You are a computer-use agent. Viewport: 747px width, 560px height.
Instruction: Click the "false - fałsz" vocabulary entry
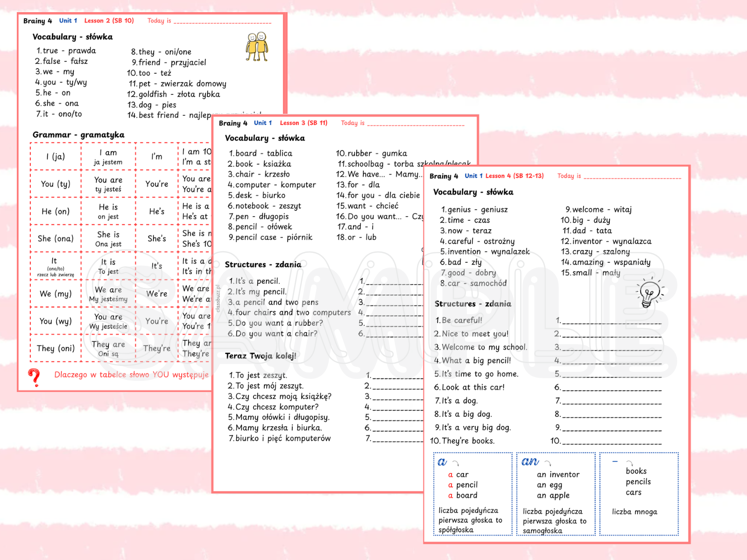pyautogui.click(x=61, y=61)
